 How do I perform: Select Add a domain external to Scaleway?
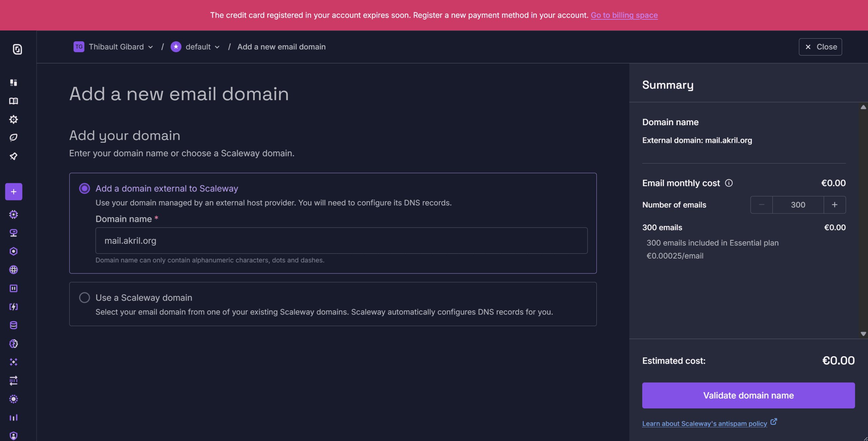point(84,188)
